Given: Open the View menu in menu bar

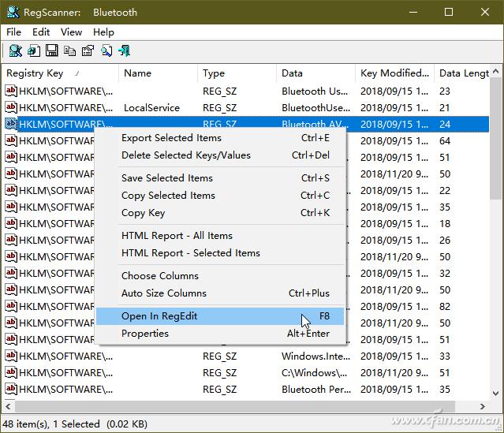Looking at the screenshot, I should click(71, 32).
